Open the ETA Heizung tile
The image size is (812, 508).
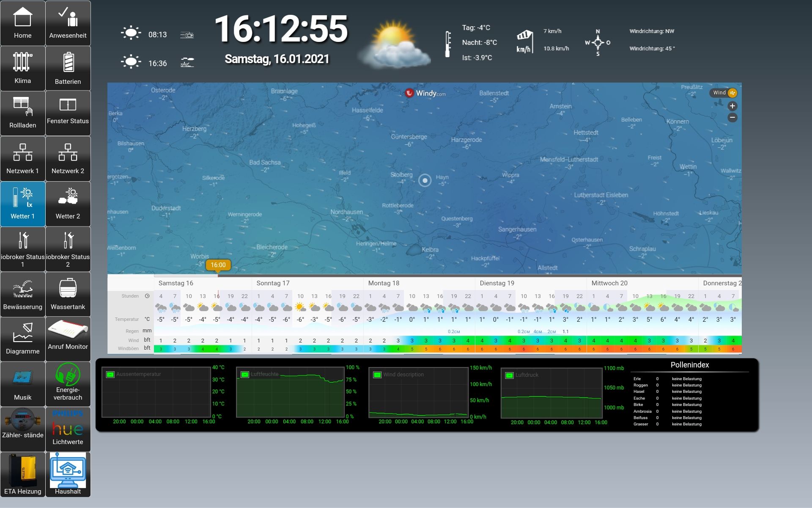coord(23,474)
